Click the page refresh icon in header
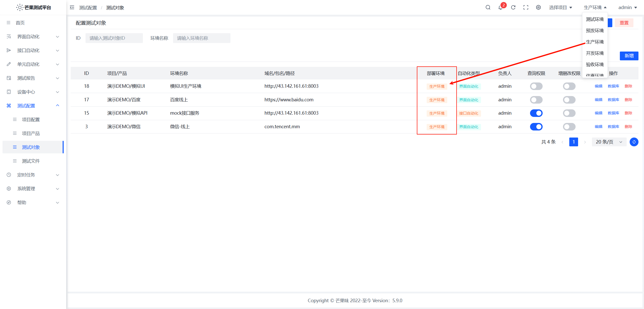 pos(513,8)
